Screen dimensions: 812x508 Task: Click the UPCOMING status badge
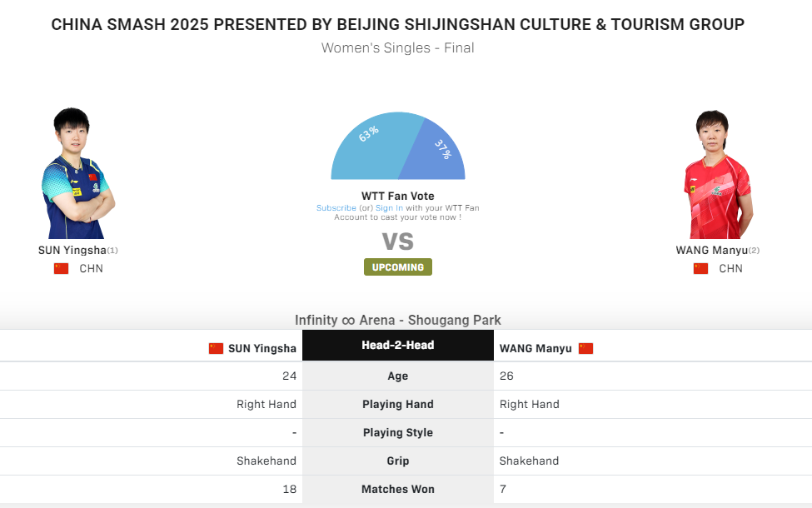(x=398, y=267)
